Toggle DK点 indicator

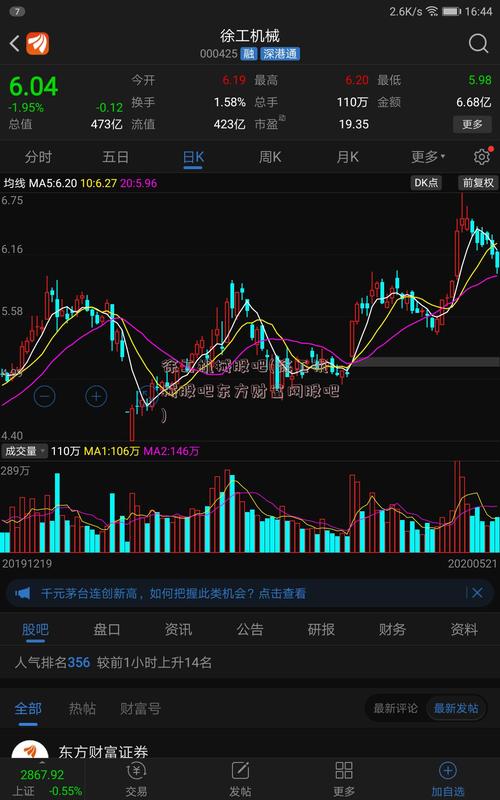426,183
